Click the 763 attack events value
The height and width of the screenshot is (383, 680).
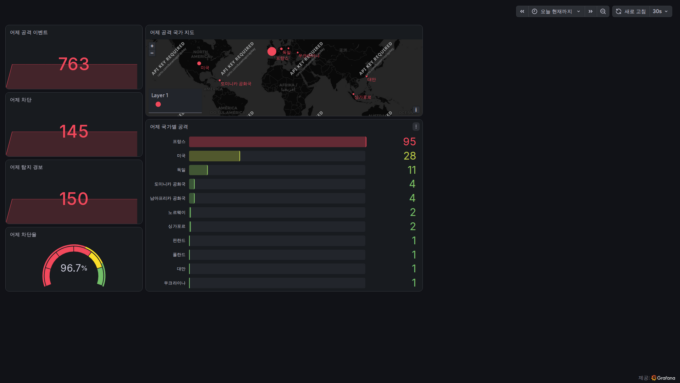tap(74, 64)
